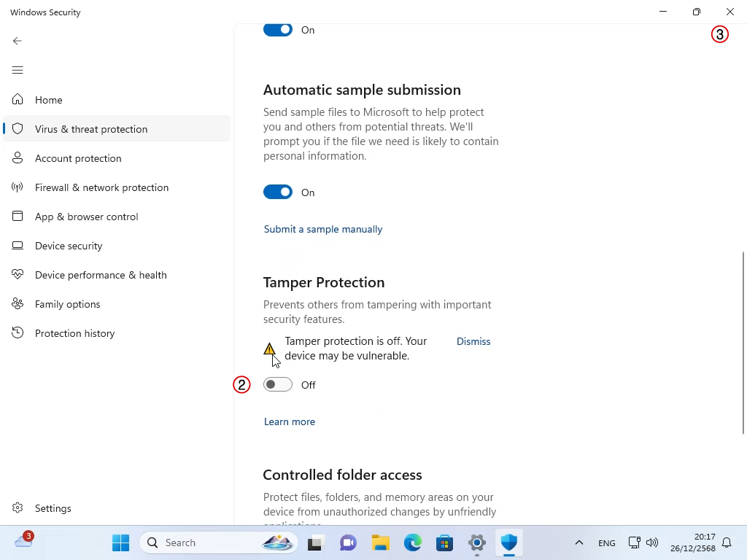Open Learn more about Tamper Protection
The image size is (747, 560).
tap(290, 421)
